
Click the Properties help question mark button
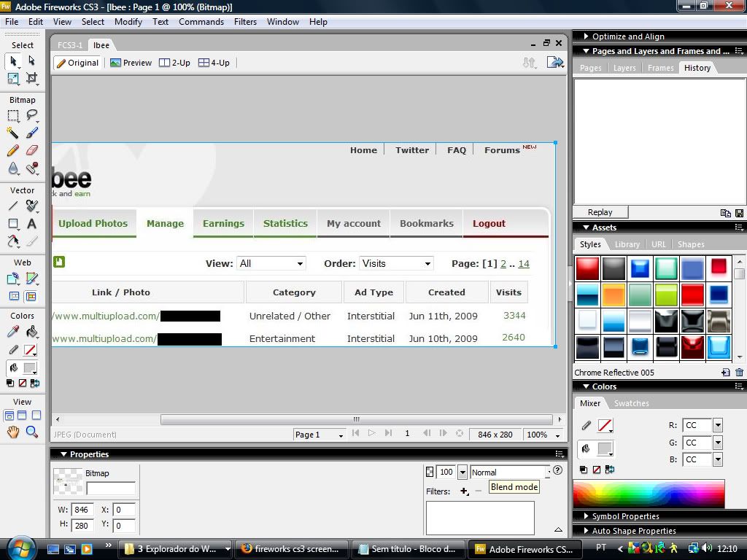557,470
